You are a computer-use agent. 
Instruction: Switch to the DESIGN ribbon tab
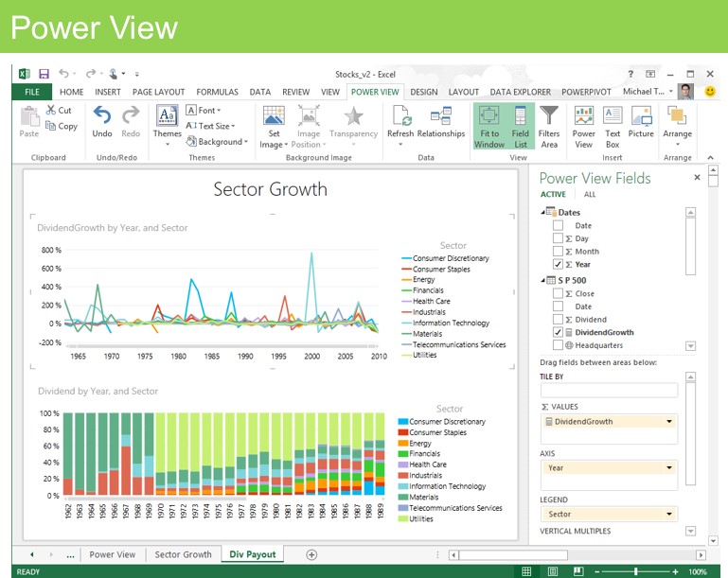(x=424, y=92)
